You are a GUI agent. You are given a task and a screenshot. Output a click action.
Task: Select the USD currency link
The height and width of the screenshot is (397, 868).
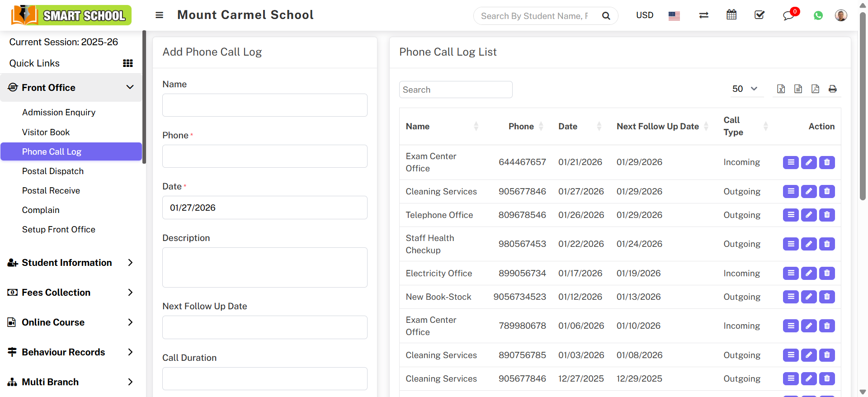tap(644, 15)
